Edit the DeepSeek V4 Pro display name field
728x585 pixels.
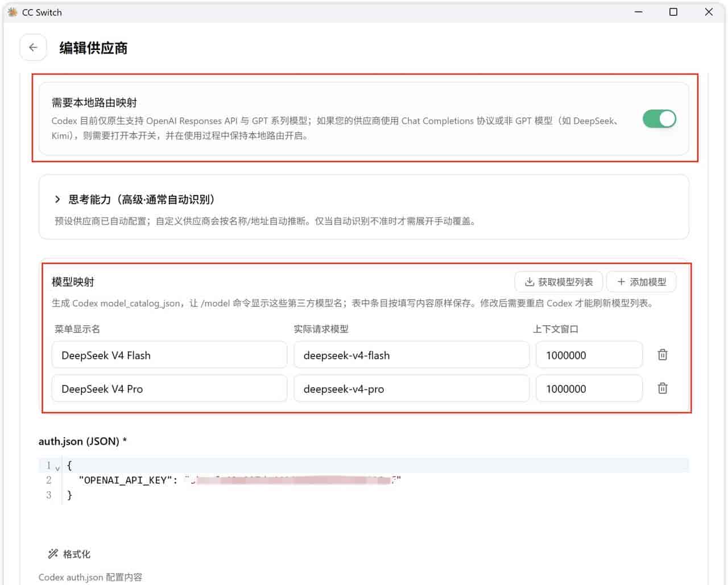pyautogui.click(x=169, y=389)
